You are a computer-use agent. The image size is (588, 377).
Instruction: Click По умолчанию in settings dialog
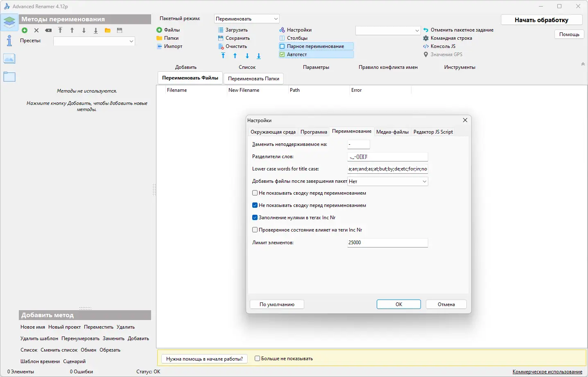277,304
